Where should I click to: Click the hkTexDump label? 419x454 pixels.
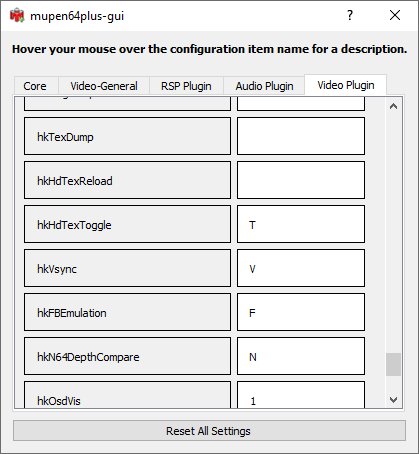[x=127, y=136]
